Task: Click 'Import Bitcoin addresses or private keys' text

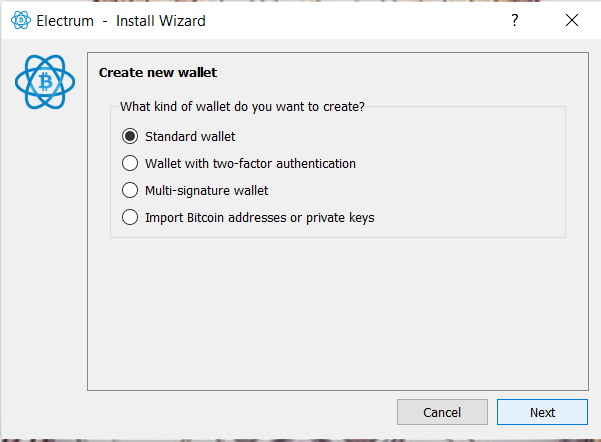Action: [x=259, y=218]
